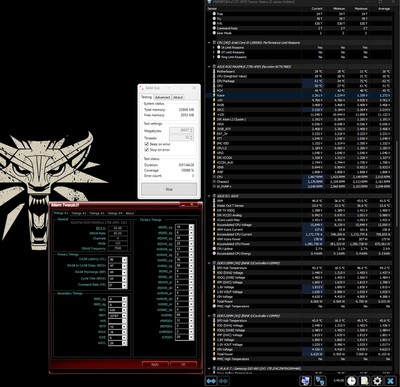Click the Megabytes field in RAM Test
This screenshot has height=387, width=400.
click(181, 131)
